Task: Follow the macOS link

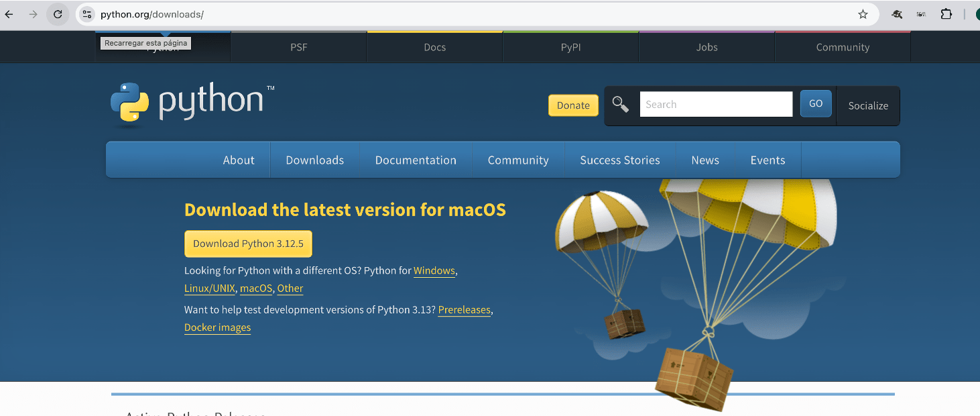Action: coord(256,288)
